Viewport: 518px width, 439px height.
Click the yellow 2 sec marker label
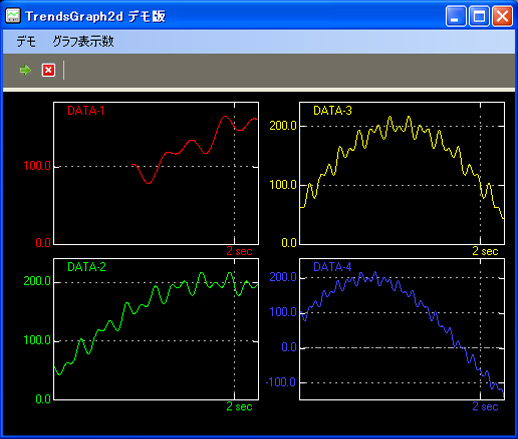click(485, 251)
